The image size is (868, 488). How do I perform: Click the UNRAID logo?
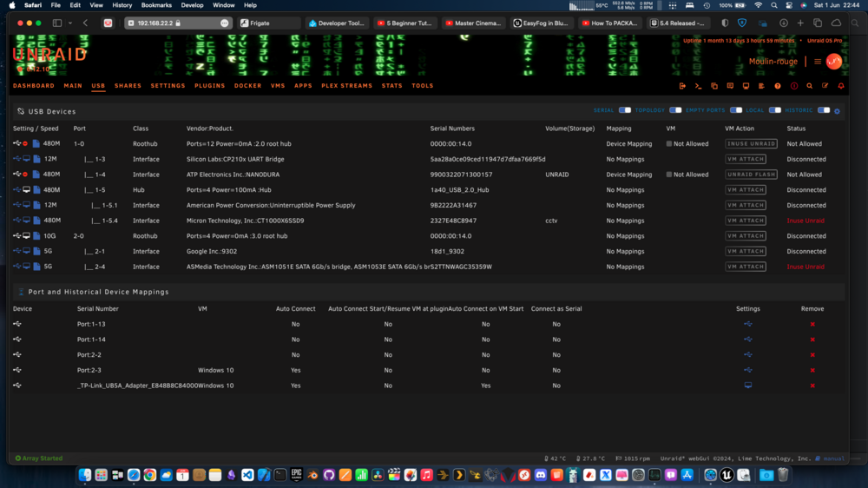pyautogui.click(x=49, y=55)
